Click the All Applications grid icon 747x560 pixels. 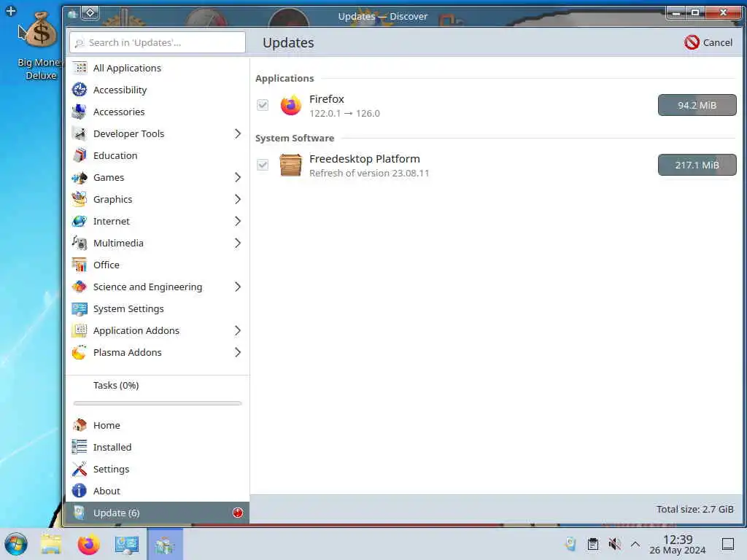click(80, 68)
